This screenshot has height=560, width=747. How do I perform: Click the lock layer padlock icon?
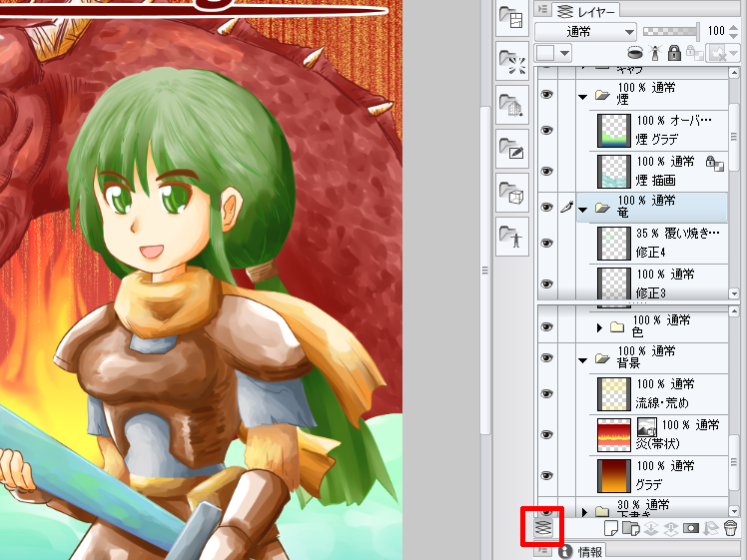[x=674, y=53]
